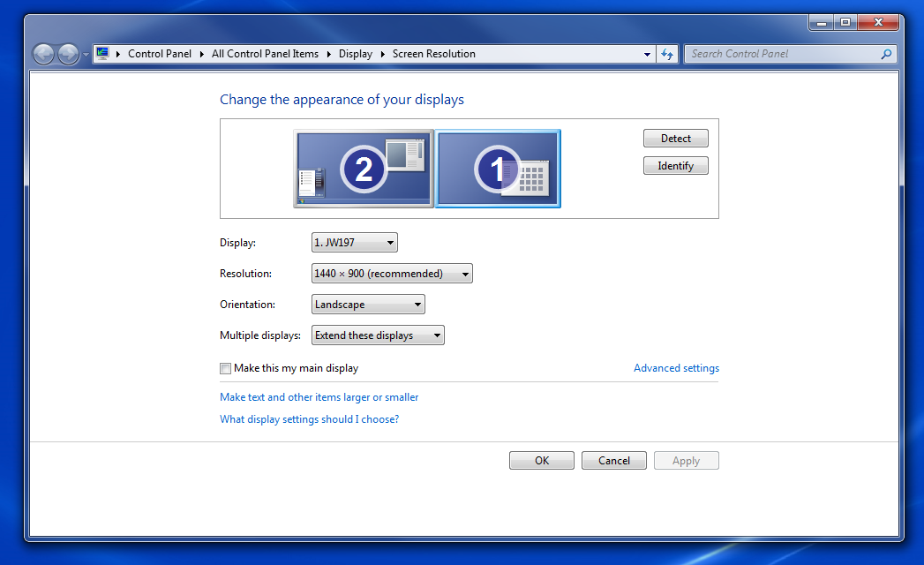Viewport: 924px width, 565px height.
Task: Expand the arrow after Display breadcrumb
Action: [382, 54]
